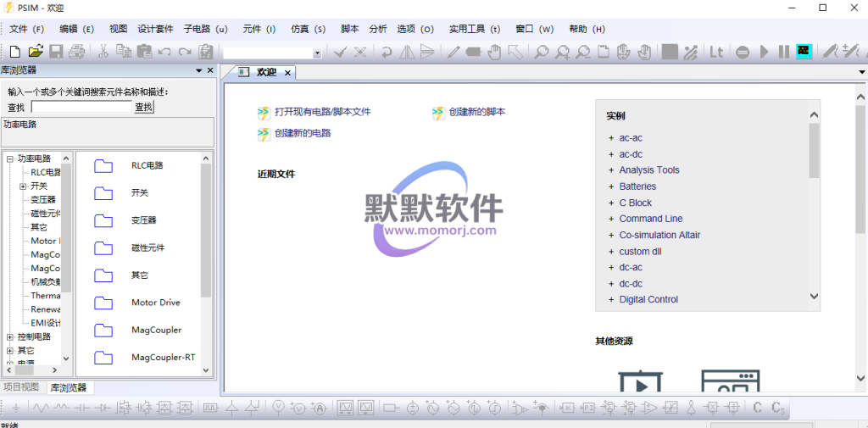Focus the component search input field
The width and height of the screenshot is (868, 428).
pyautogui.click(x=81, y=108)
